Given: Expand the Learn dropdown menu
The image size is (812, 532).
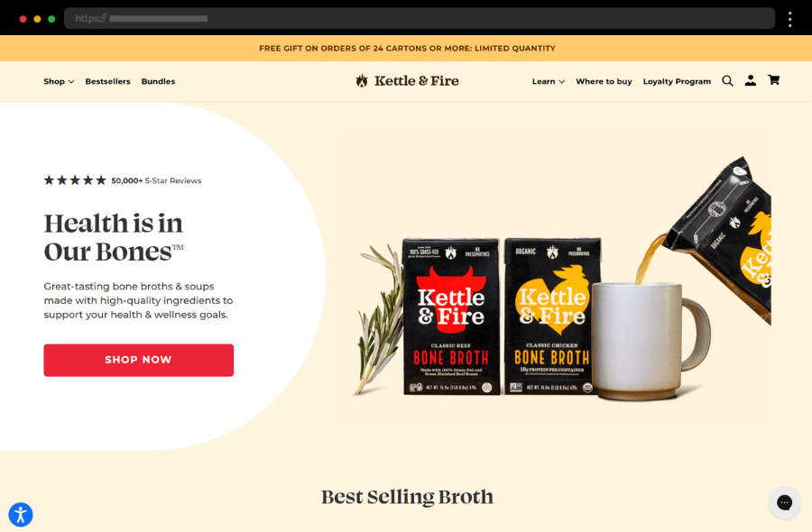Looking at the screenshot, I should (x=549, y=81).
